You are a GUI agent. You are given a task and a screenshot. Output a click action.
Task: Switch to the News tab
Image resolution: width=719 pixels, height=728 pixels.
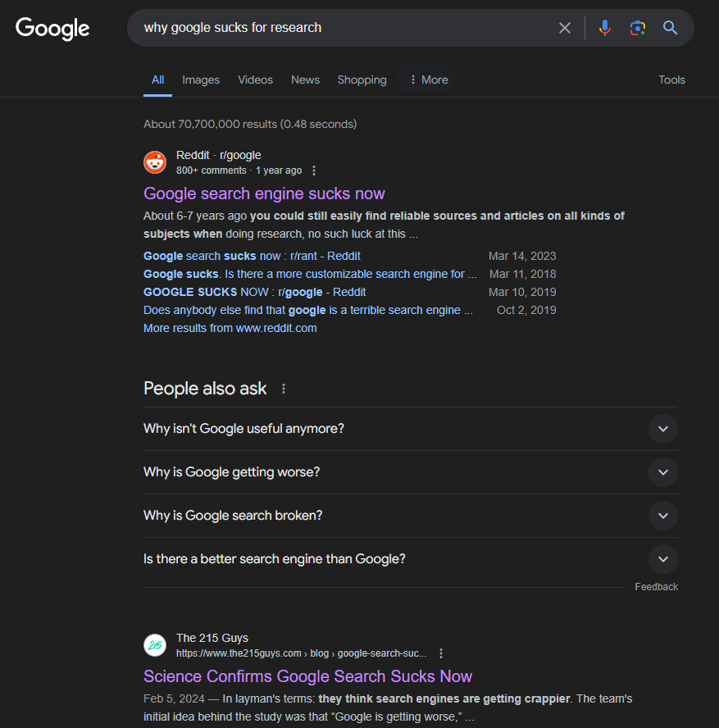click(x=305, y=80)
